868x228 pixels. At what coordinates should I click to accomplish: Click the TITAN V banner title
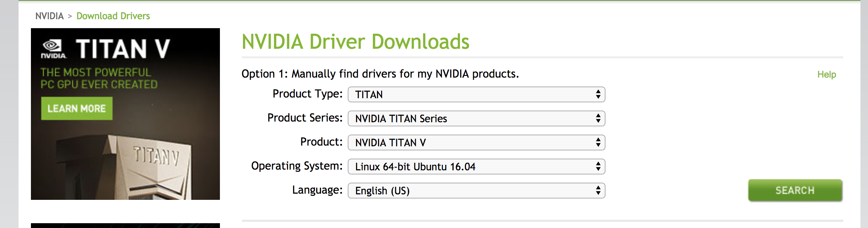point(123,49)
